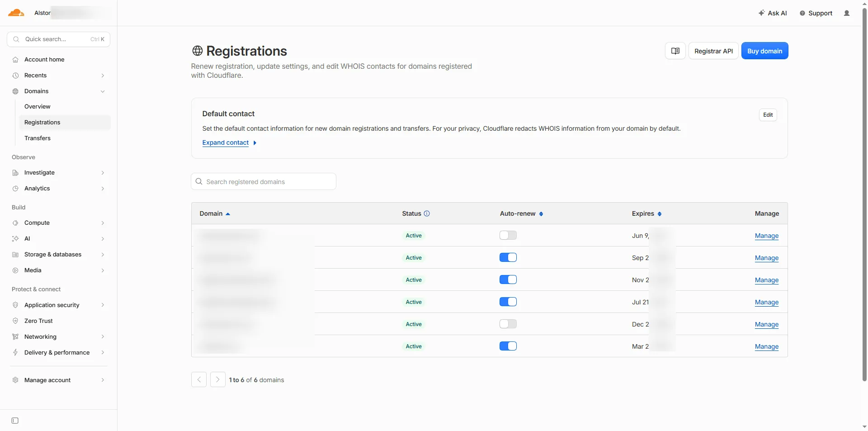The height and width of the screenshot is (431, 868).
Task: Go to next page of domains
Action: coord(218,379)
